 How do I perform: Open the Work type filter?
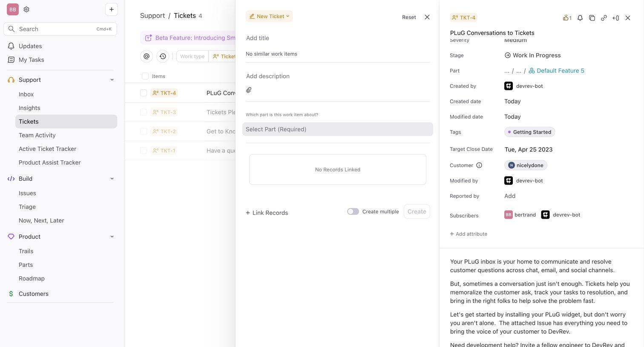193,56
